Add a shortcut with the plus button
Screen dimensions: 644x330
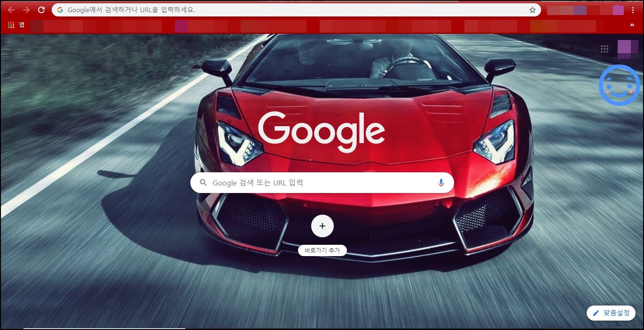click(x=322, y=226)
